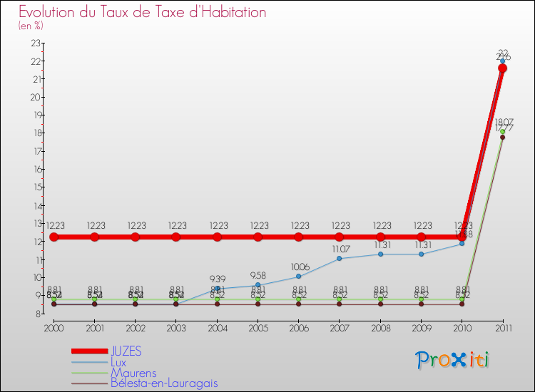Click the 15 y-axis label
Viewport: 535px width, 392px height.
(x=37, y=187)
